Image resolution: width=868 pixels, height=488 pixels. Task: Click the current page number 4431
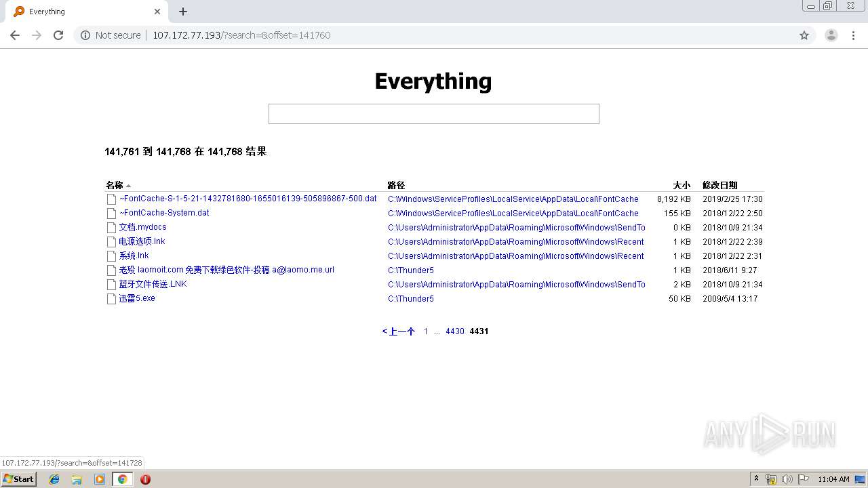(x=479, y=331)
